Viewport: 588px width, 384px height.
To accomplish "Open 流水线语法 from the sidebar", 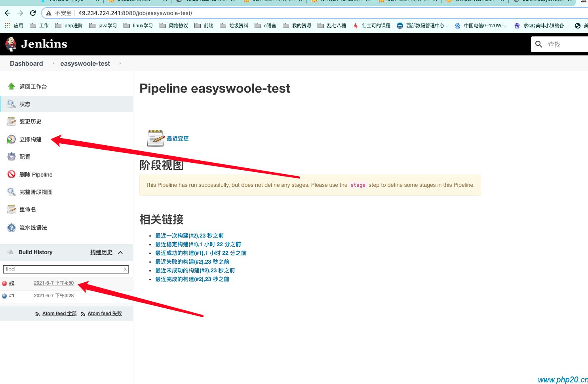I will click(x=33, y=228).
